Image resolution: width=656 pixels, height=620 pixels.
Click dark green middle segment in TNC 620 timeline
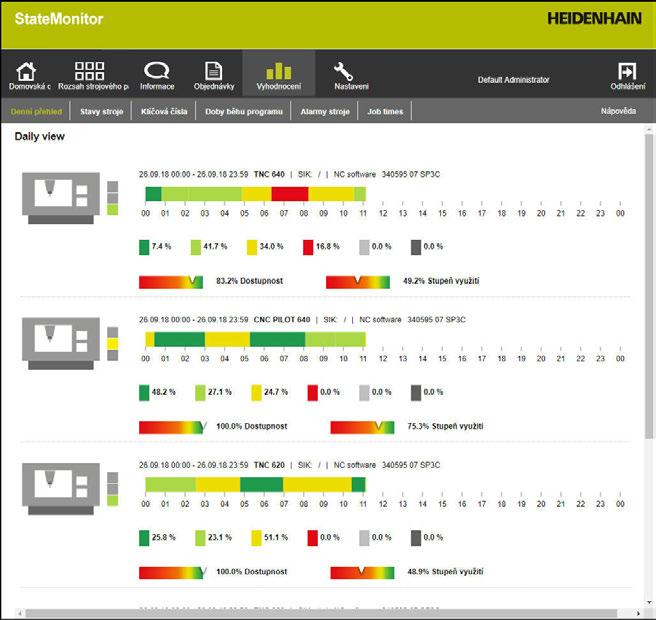261,485
